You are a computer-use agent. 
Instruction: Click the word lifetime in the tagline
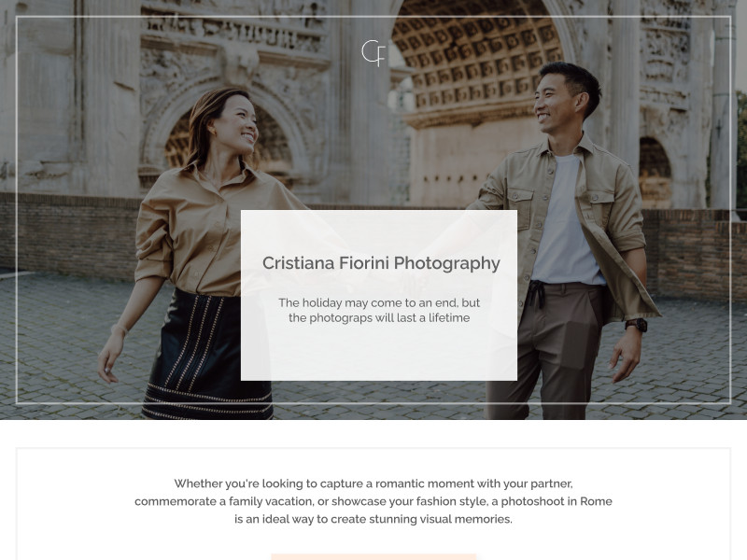point(449,317)
